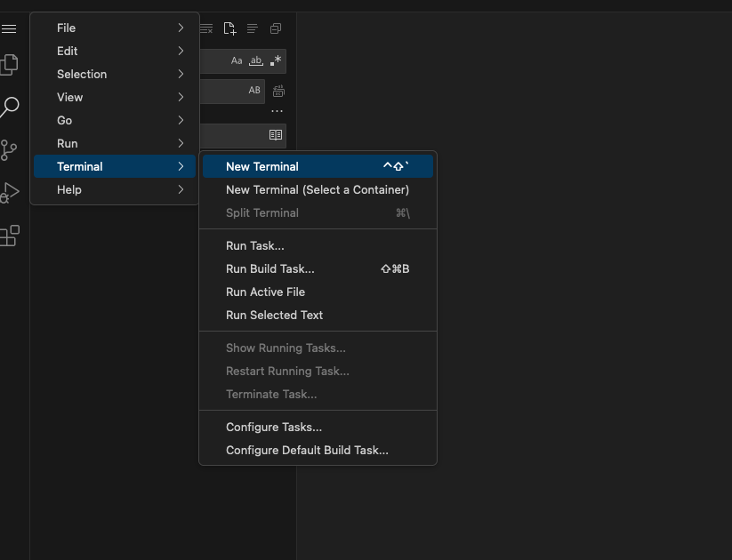Click the Collapse All icon in the search header
Screen dimensions: 732x560
click(x=276, y=29)
